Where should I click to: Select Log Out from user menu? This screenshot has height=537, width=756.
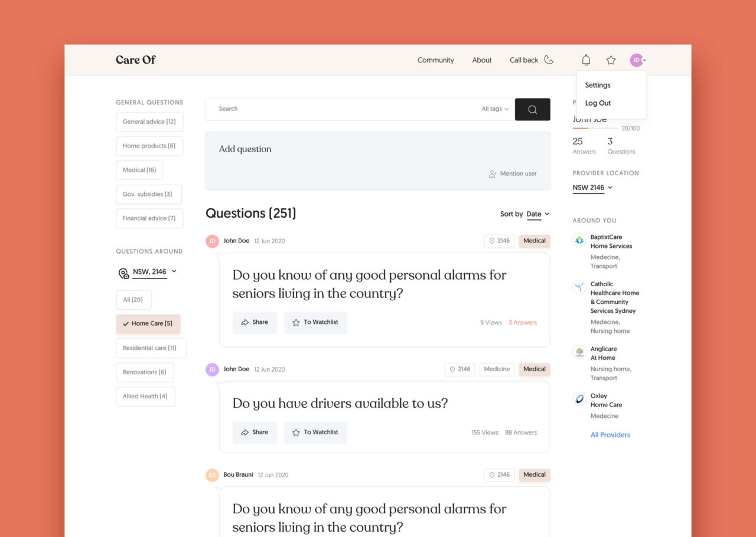click(x=598, y=103)
